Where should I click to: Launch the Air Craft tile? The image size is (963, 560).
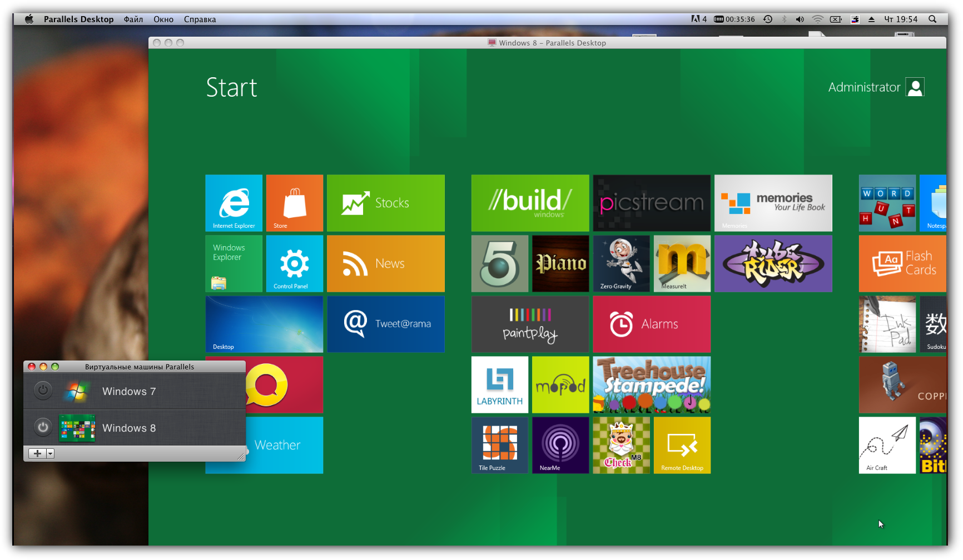click(887, 445)
